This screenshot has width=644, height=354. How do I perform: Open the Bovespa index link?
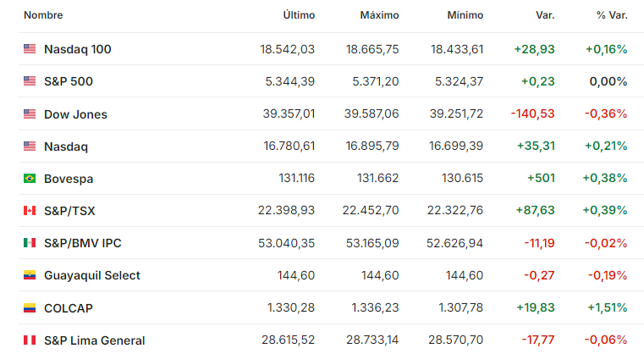(x=69, y=179)
